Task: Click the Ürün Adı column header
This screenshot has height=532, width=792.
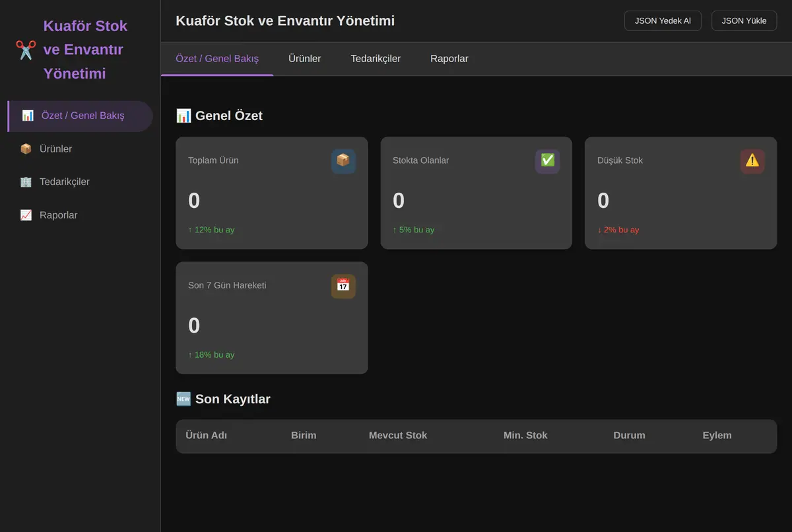Action: tap(207, 436)
